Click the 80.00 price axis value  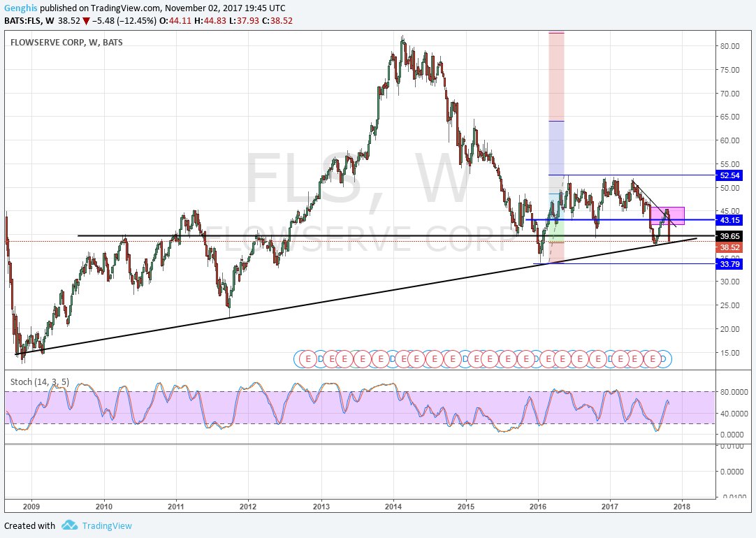[x=730, y=46]
